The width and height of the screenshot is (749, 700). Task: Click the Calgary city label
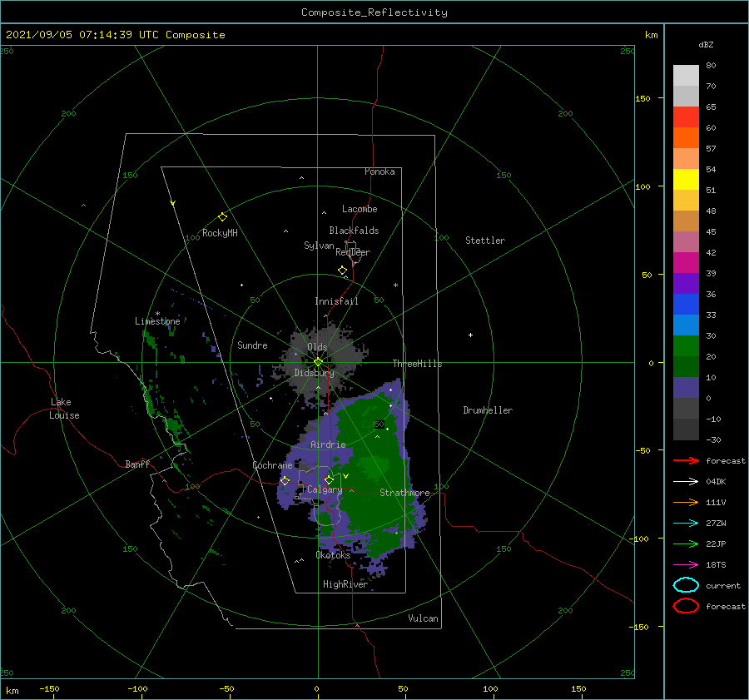(325, 489)
